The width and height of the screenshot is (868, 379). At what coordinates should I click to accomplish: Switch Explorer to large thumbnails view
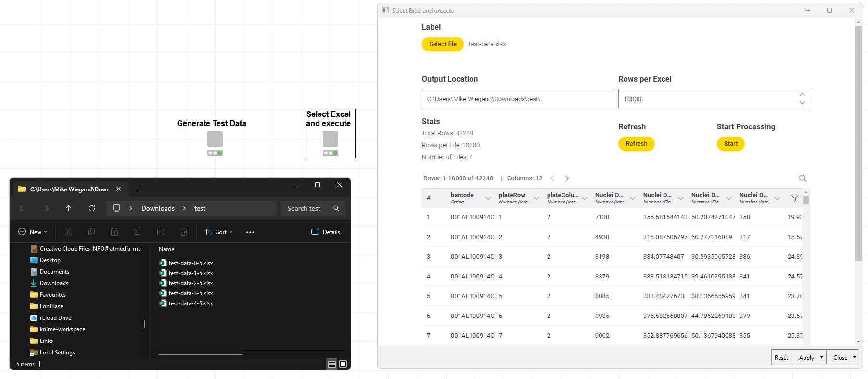pyautogui.click(x=343, y=364)
